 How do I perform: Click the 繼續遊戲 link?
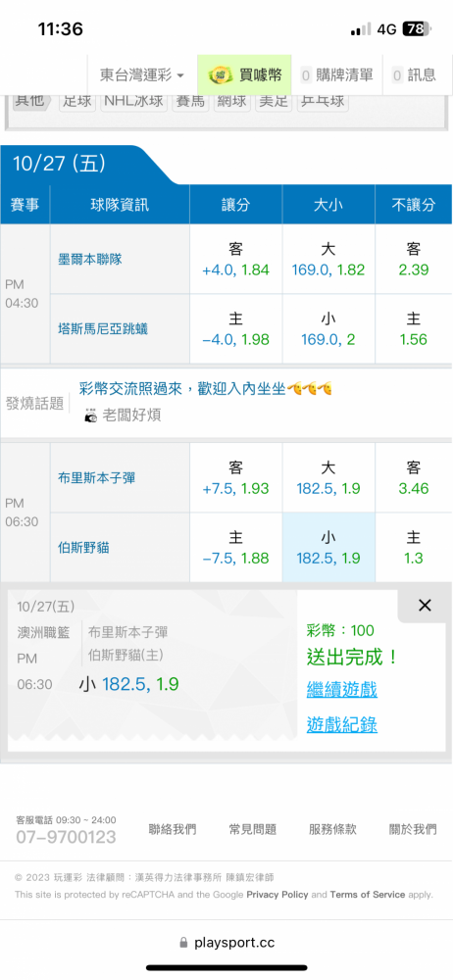coord(342,690)
